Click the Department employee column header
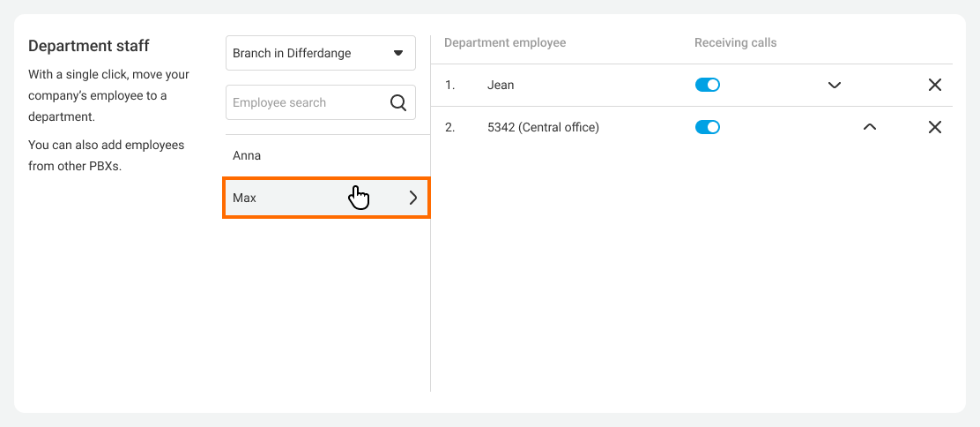Viewport: 980px width, 427px height. click(x=505, y=42)
